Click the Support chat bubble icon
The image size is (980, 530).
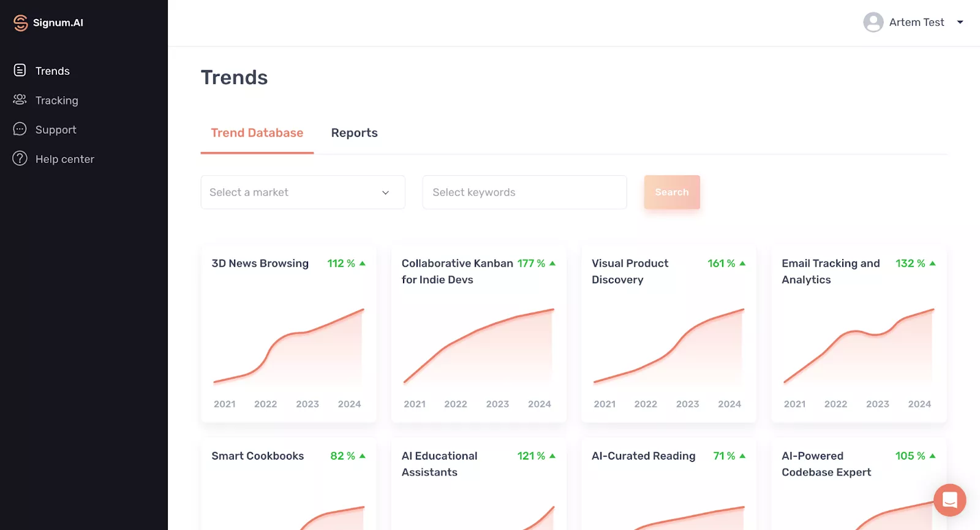click(20, 129)
